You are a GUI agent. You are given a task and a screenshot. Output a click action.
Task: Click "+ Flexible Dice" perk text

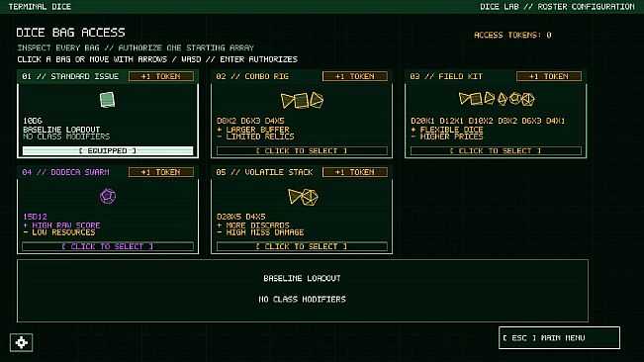(447, 130)
